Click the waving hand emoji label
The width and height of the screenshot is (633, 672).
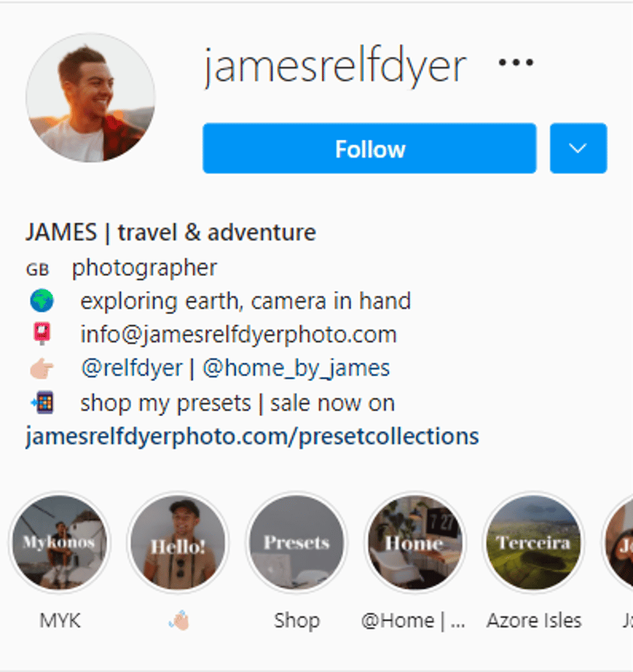(x=179, y=620)
